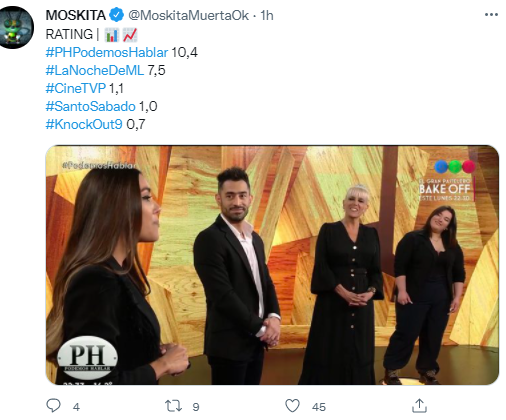Open the #KnockOut9 hashtag link
The image size is (506, 420).
tap(84, 124)
